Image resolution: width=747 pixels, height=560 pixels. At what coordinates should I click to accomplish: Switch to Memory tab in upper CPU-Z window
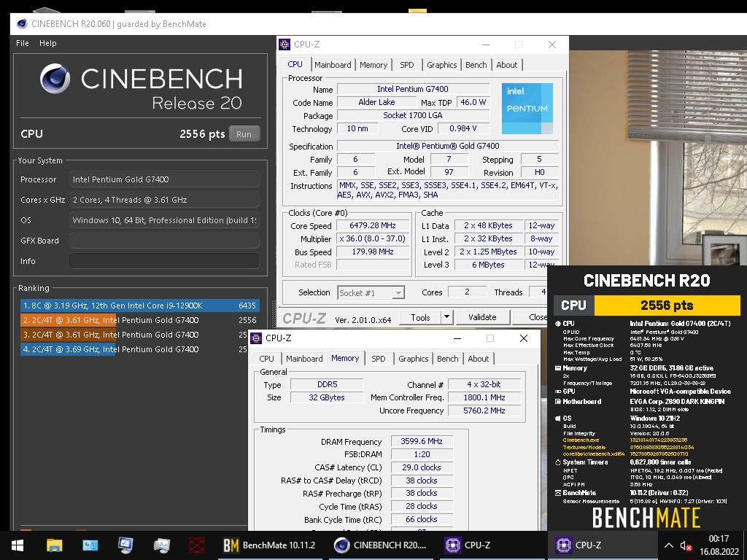(373, 65)
